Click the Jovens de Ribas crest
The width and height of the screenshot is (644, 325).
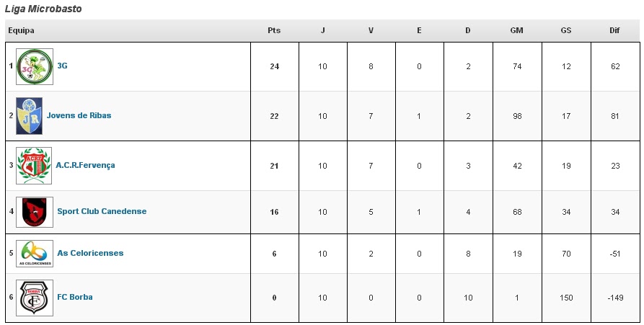pyautogui.click(x=29, y=116)
